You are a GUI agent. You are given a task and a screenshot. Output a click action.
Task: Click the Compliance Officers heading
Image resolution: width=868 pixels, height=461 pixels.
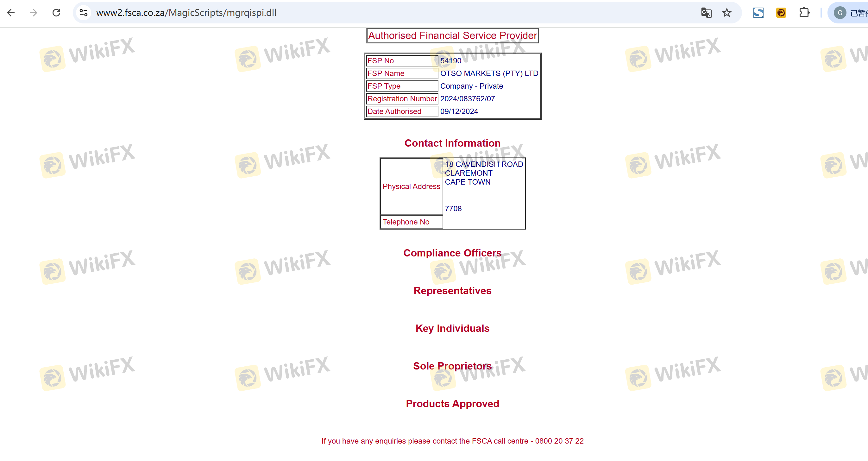pyautogui.click(x=452, y=253)
